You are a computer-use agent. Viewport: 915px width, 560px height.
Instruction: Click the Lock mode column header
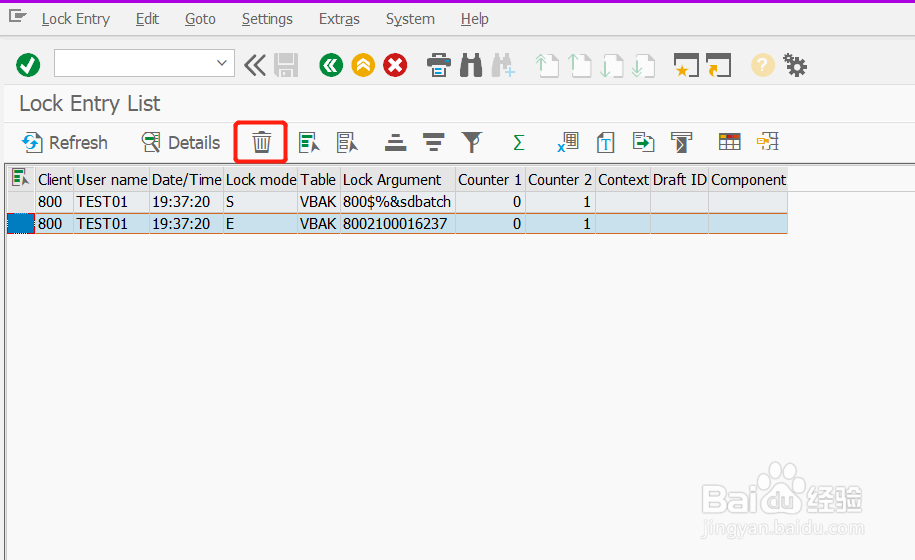[x=261, y=180]
